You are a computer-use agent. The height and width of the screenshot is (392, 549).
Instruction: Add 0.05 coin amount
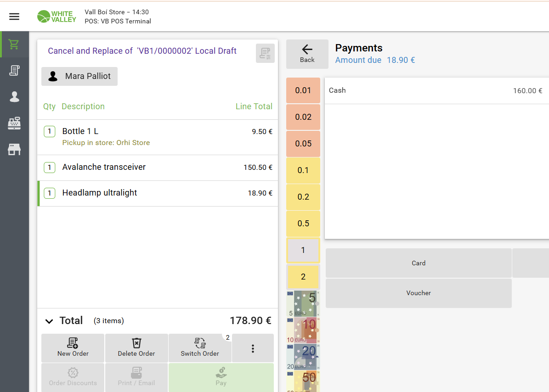pyautogui.click(x=303, y=144)
